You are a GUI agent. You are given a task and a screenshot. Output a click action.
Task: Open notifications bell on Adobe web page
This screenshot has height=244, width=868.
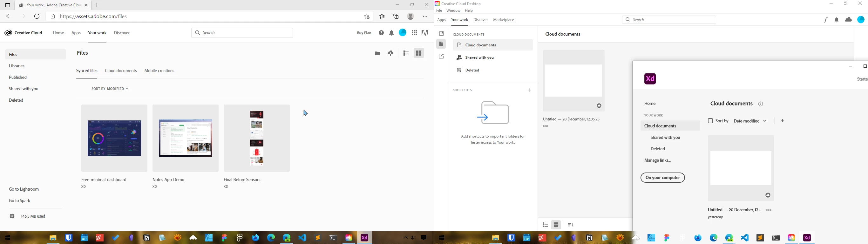391,33
